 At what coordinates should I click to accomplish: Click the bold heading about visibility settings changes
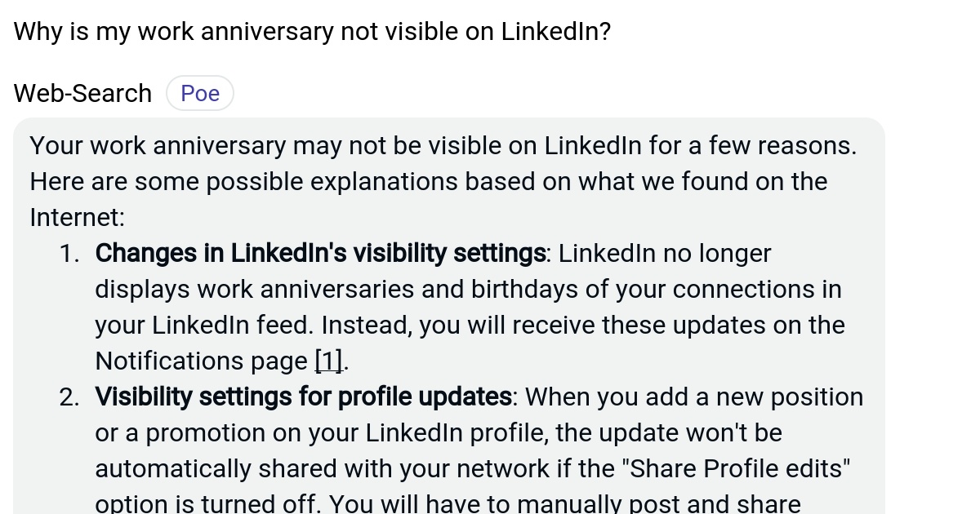[318, 253]
